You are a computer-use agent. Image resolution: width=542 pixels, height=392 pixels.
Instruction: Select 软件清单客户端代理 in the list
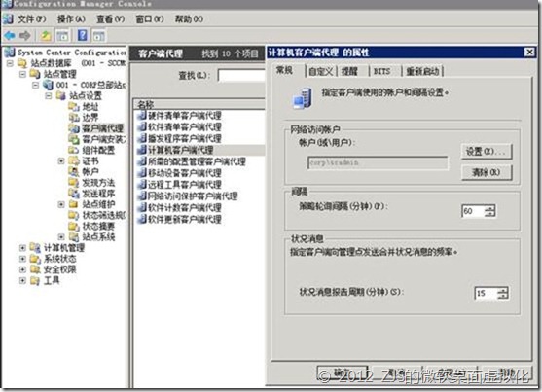click(185, 126)
